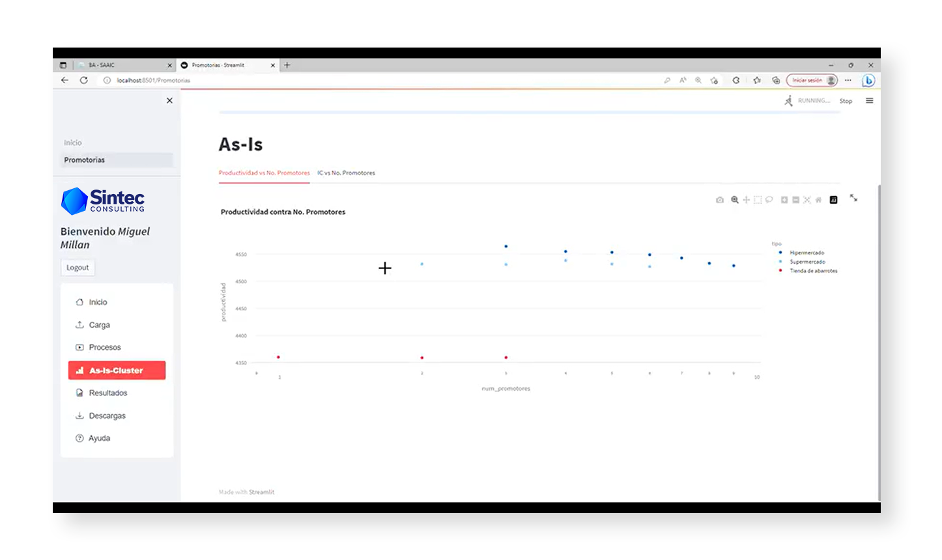Image resolution: width=942 pixels, height=560 pixels.
Task: Close the BA - SAAIC tab
Action: click(170, 65)
